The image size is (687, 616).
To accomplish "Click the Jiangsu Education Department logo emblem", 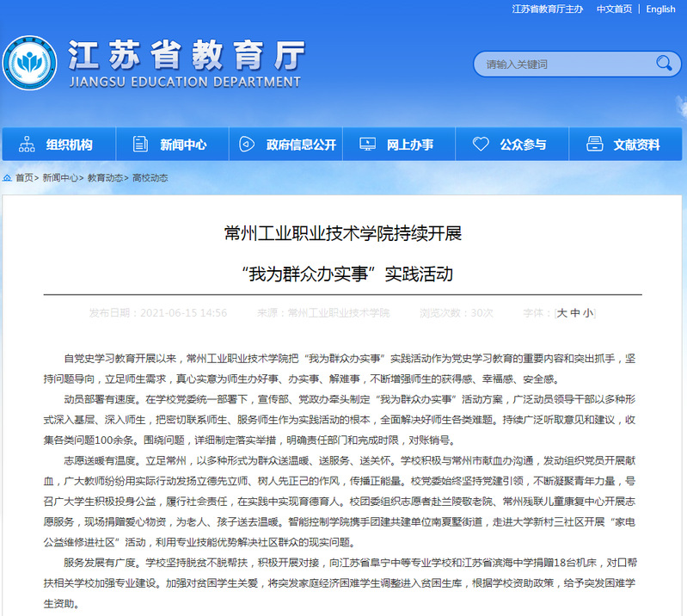I will click(x=30, y=63).
